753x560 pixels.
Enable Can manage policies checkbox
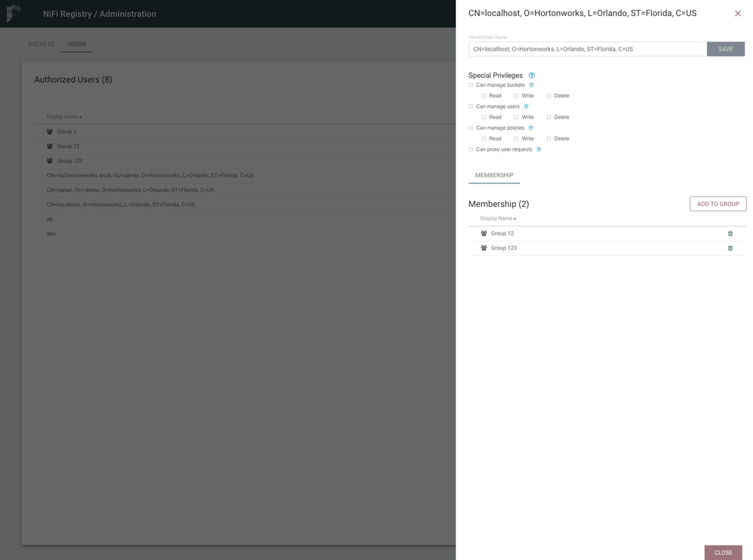(471, 128)
